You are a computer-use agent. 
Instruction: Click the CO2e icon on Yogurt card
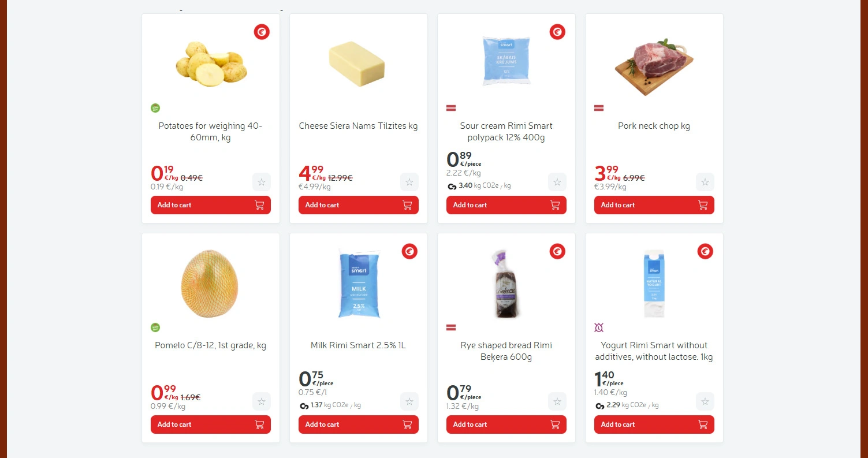tap(599, 406)
